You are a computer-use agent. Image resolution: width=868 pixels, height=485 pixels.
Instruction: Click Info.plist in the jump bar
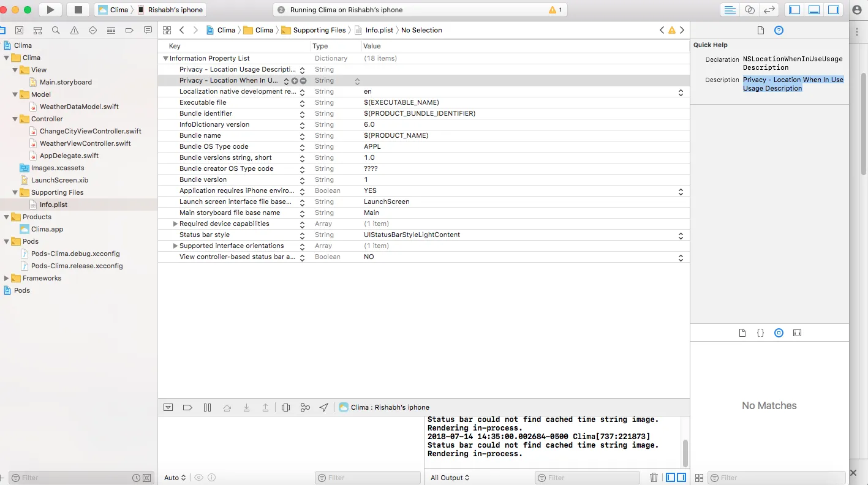click(x=374, y=30)
